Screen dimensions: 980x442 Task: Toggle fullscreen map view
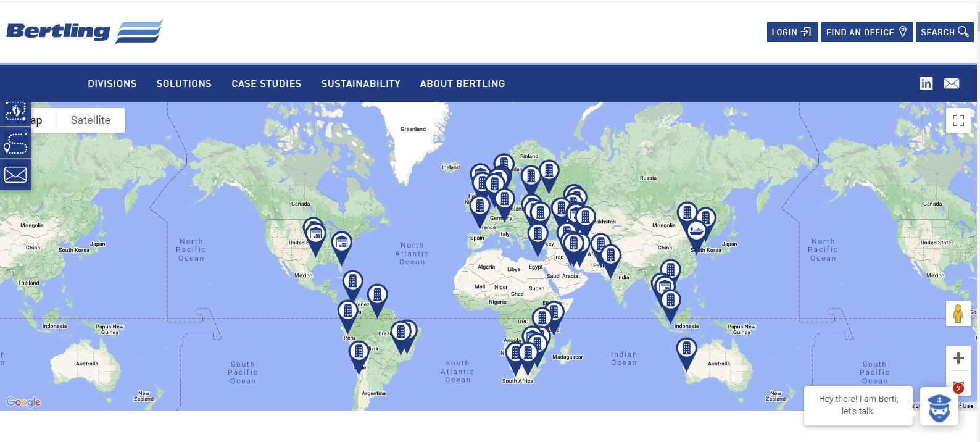click(958, 120)
